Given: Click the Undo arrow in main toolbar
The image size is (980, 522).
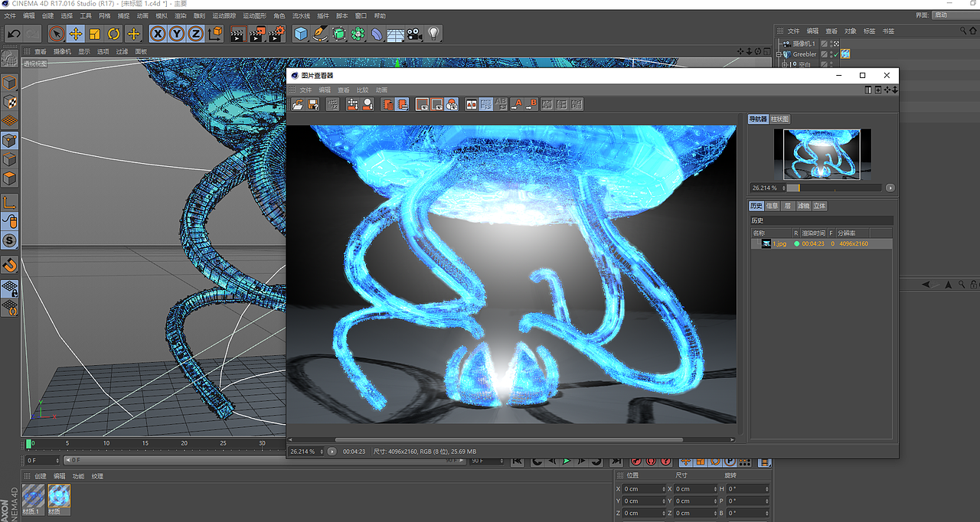Looking at the screenshot, I should (14, 34).
